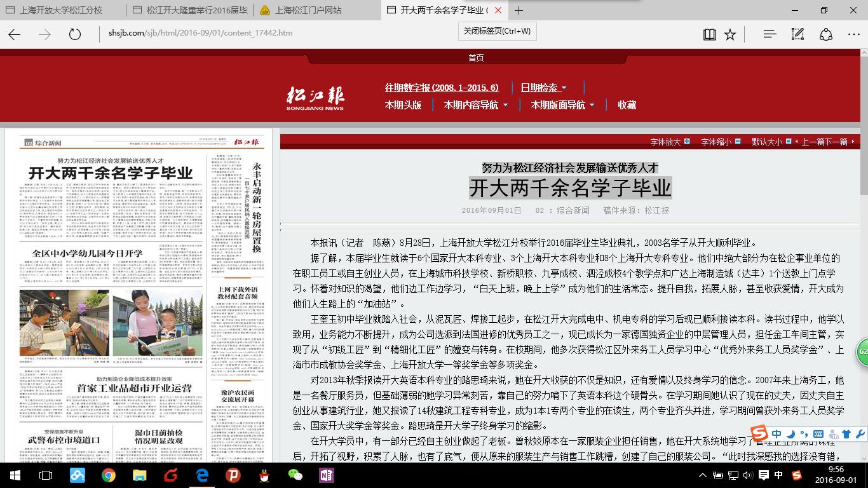Switch to the 上海开放大学松江分校 tab
Viewport: 868px width, 488px height.
point(60,10)
